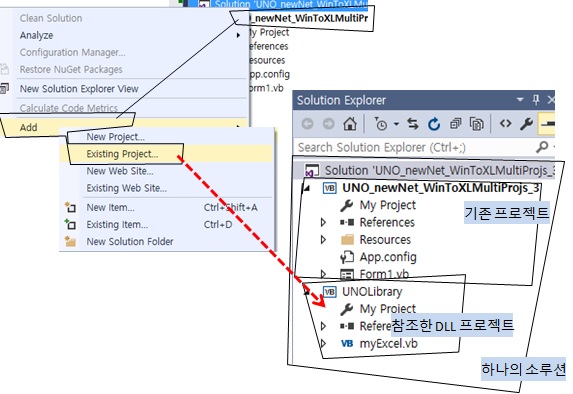573x394 pixels.
Task: Click the Home icon in Solution Explorer toolbar
Action: coord(350,124)
